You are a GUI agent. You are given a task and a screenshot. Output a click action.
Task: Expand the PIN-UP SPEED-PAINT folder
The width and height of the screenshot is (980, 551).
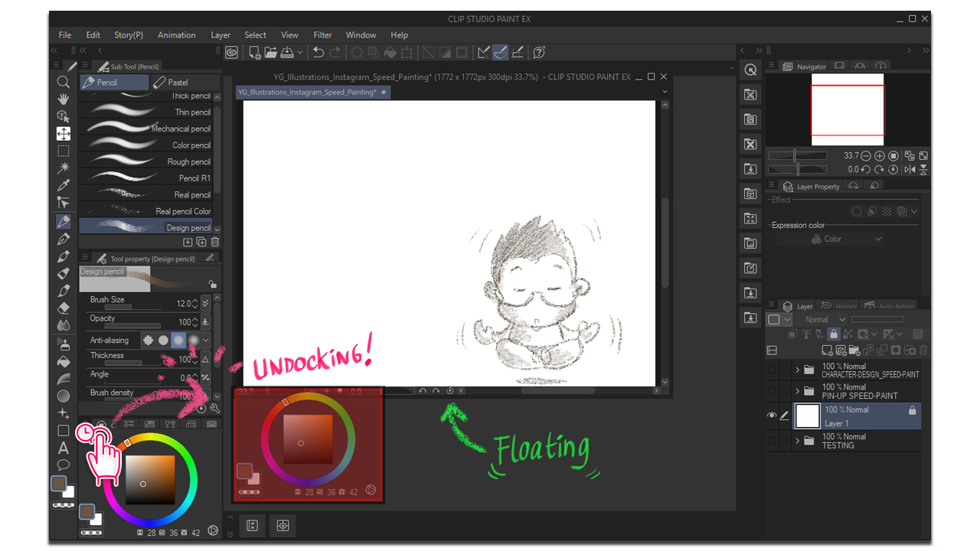[798, 390]
